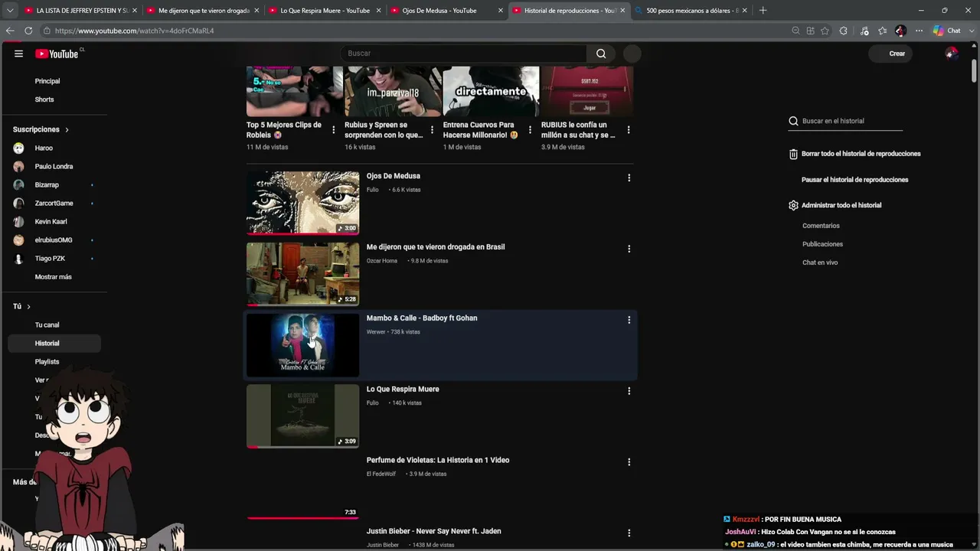
Task: Expand the Suscripciones section chevron
Action: pos(67,130)
